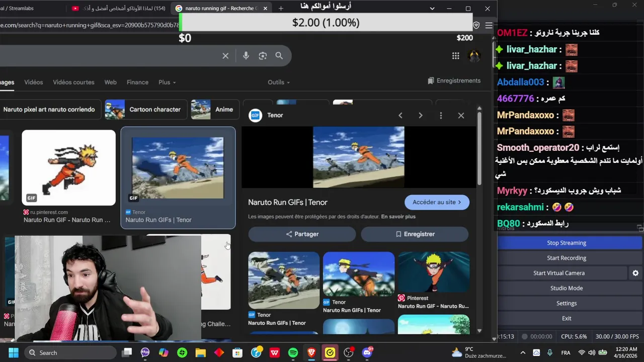
Task: Submit search with magnifier icon
Action: pos(279,56)
